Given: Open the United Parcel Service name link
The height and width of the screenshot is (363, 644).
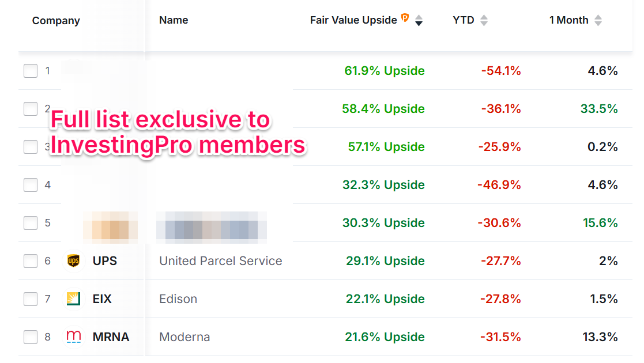Looking at the screenshot, I should 221,261.
